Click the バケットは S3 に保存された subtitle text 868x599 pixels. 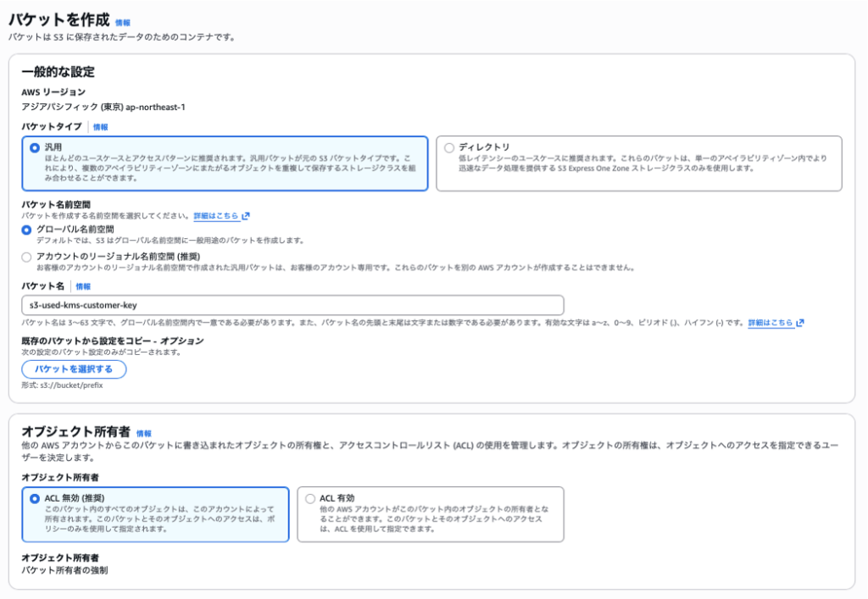click(122, 37)
